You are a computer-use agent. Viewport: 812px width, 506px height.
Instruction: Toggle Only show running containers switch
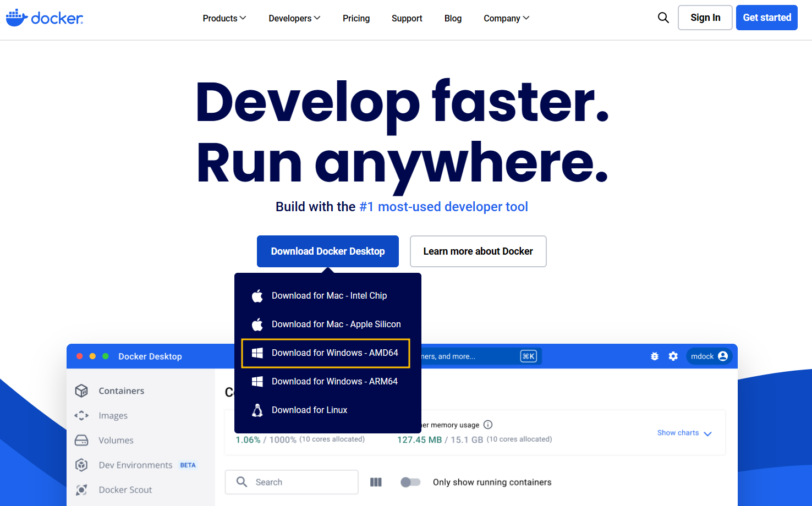410,482
